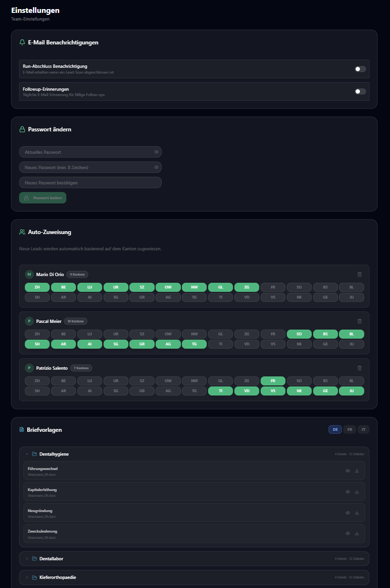The width and height of the screenshot is (390, 588).
Task: Remove Pascal Meier's assignment via trash icon
Action: click(359, 321)
